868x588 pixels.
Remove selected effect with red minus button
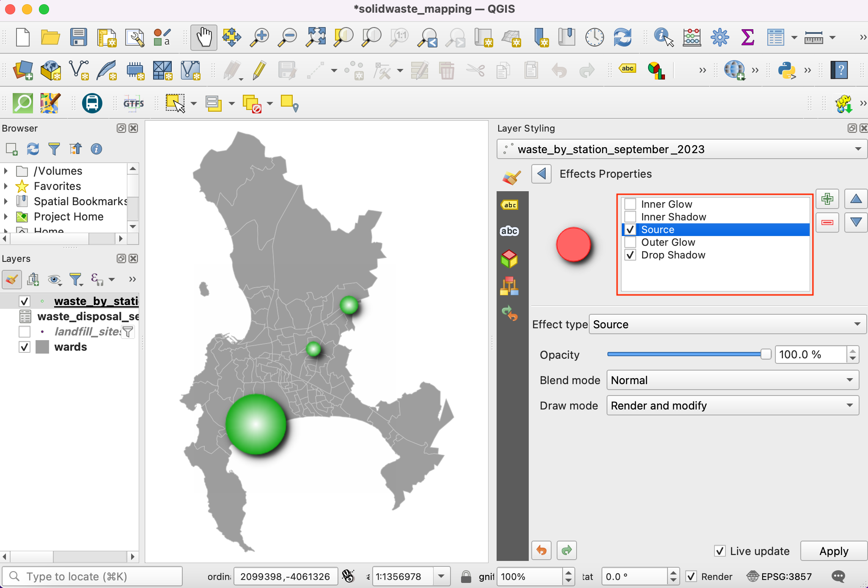pyautogui.click(x=827, y=222)
